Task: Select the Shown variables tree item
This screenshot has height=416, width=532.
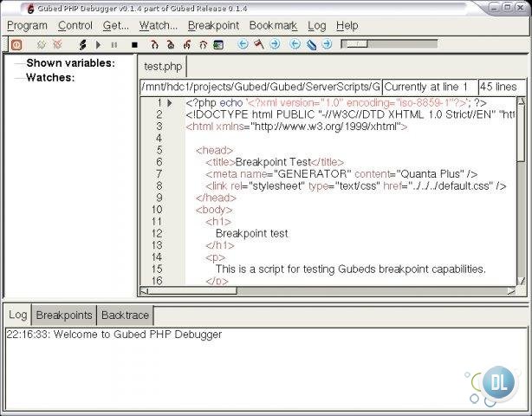Action: coord(70,62)
